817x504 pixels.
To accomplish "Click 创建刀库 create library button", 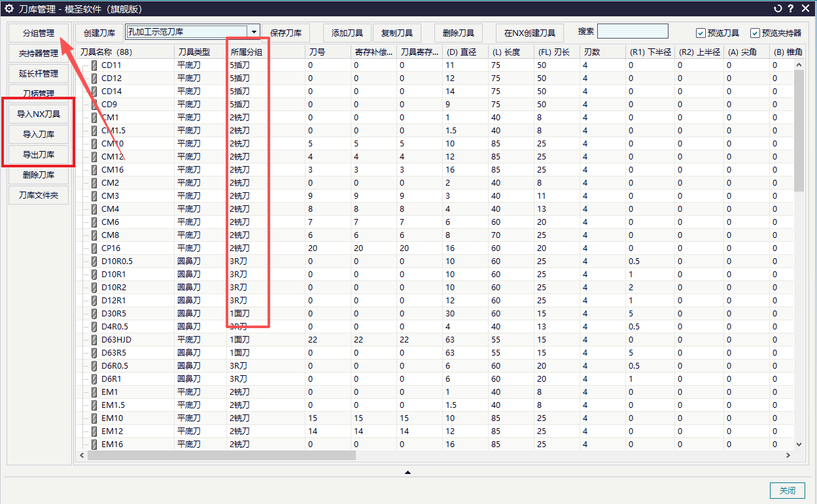I will [99, 33].
